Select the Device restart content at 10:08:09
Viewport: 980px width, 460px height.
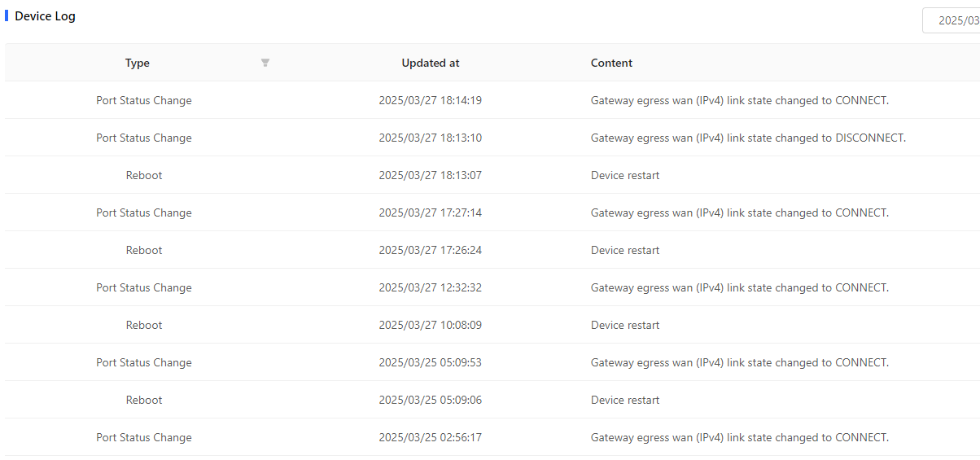click(625, 325)
